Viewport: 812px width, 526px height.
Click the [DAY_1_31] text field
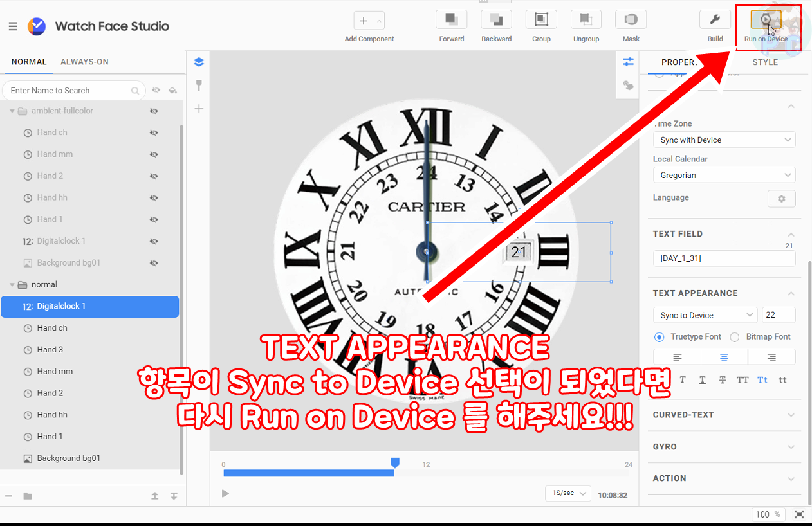coord(724,258)
